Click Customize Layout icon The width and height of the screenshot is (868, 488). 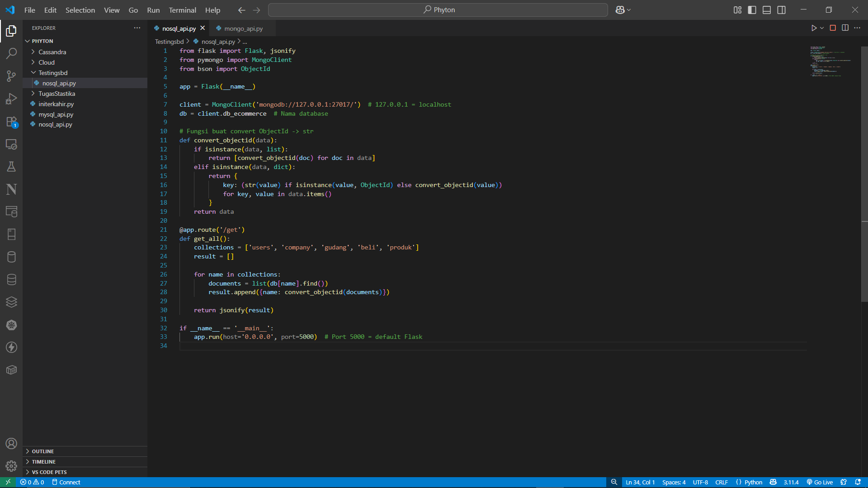[737, 10]
